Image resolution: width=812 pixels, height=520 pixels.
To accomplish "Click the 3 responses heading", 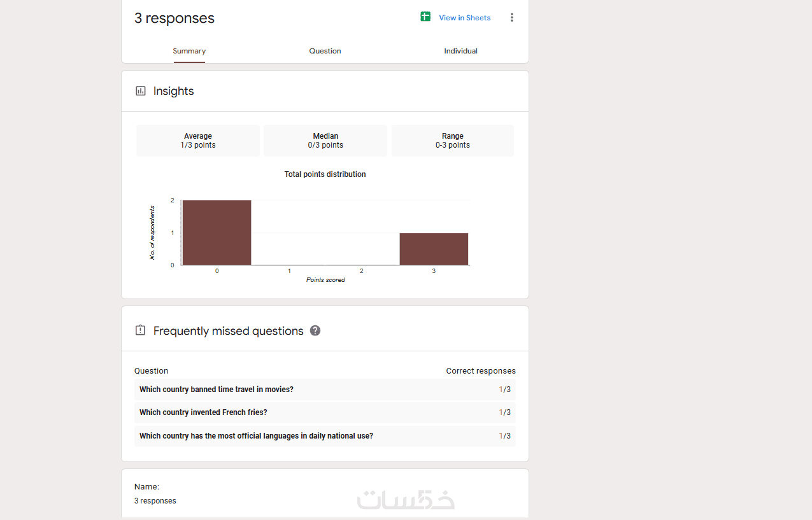I will pos(175,18).
